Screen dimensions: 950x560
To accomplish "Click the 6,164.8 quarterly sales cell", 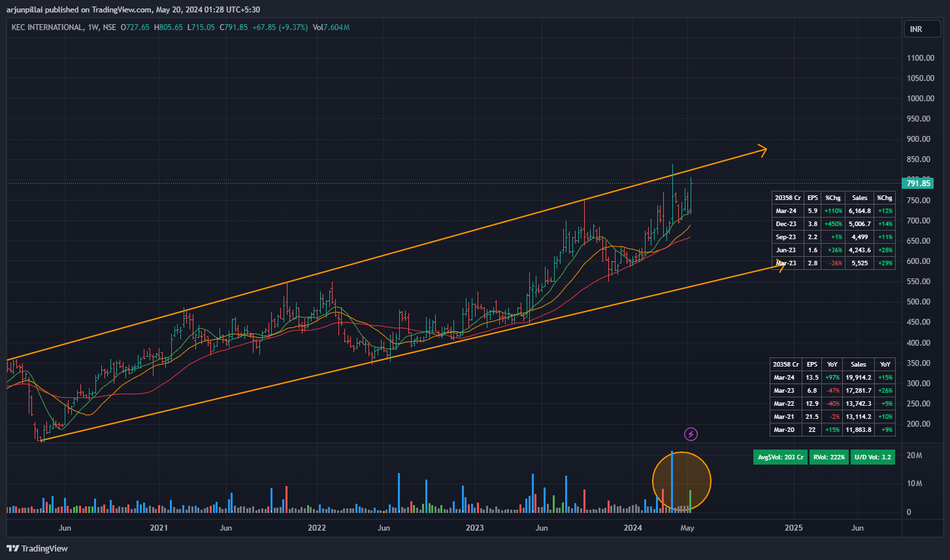I will pyautogui.click(x=860, y=211).
